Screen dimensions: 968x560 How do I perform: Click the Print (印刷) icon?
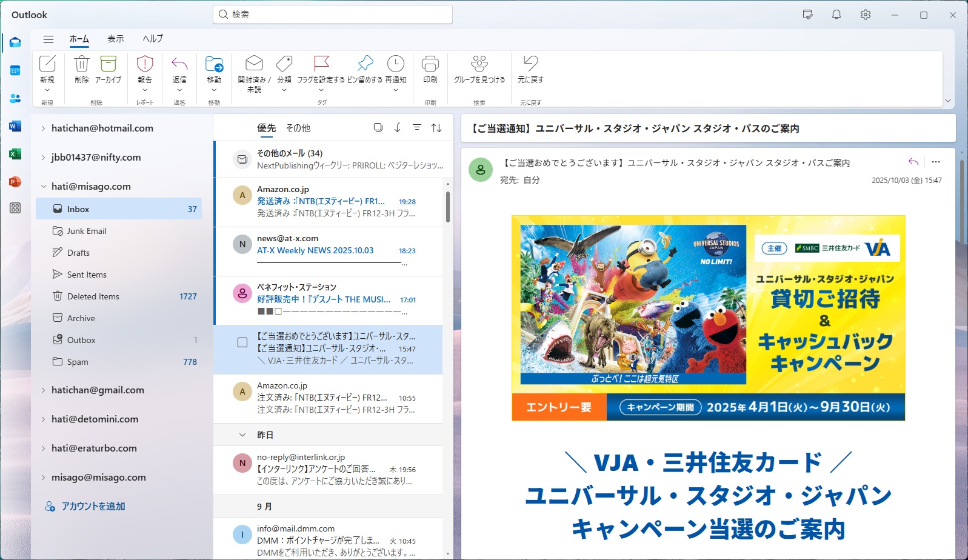pos(430,64)
